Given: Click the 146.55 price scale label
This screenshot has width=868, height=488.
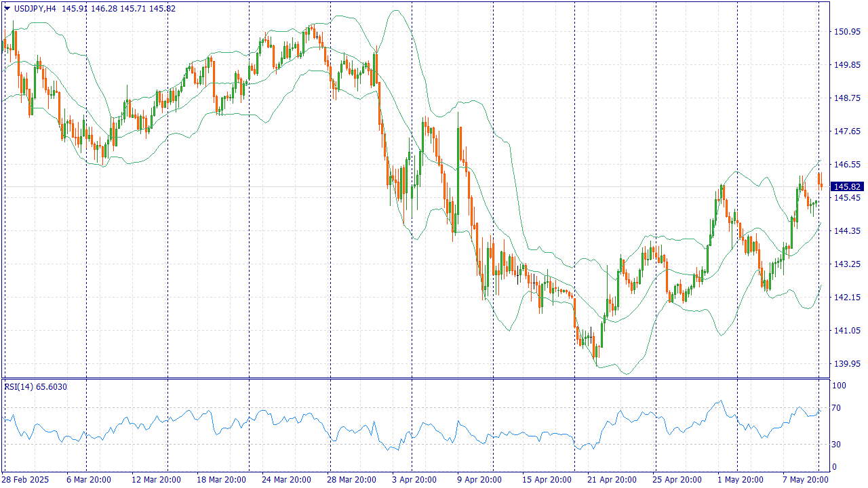Looking at the screenshot, I should 848,165.
